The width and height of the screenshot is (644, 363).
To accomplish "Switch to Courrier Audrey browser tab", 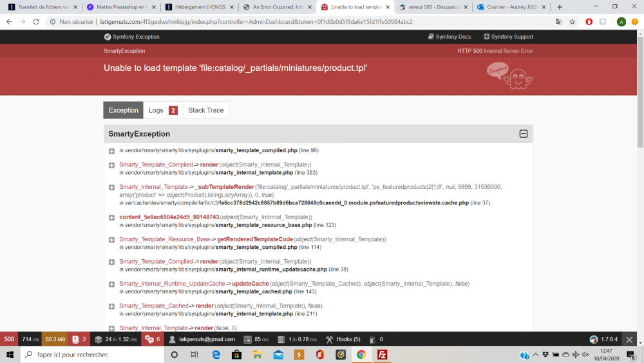I will pyautogui.click(x=511, y=7).
